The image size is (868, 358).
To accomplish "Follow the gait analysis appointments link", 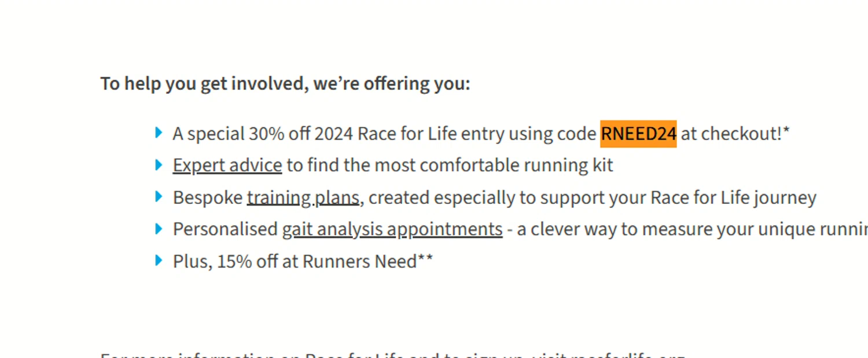I will pyautogui.click(x=392, y=229).
